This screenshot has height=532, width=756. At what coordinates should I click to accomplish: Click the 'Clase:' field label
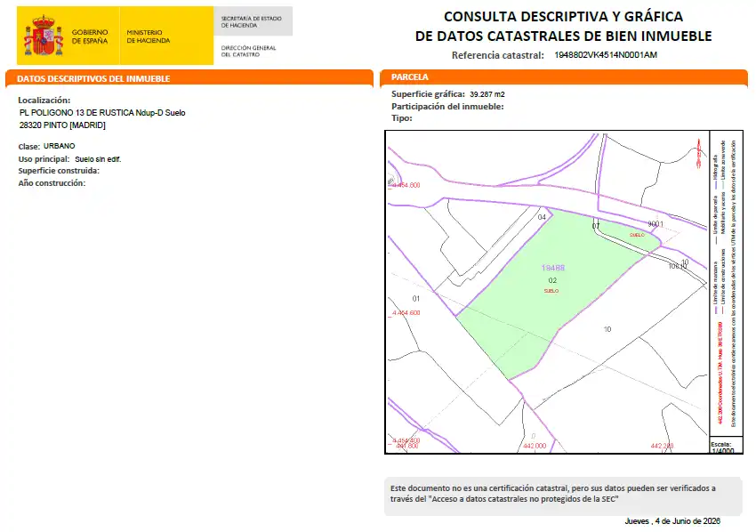pyautogui.click(x=29, y=147)
